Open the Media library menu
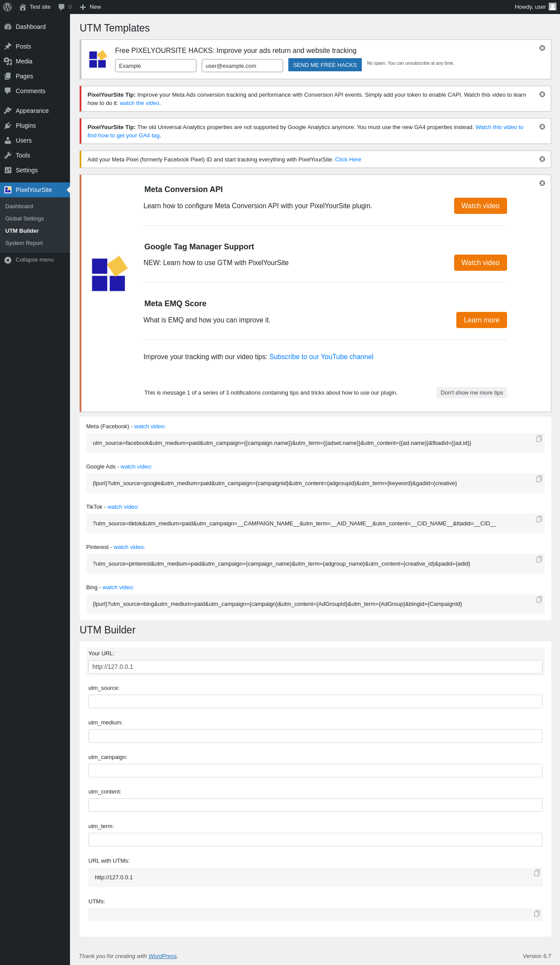560x965 pixels. pyautogui.click(x=35, y=61)
